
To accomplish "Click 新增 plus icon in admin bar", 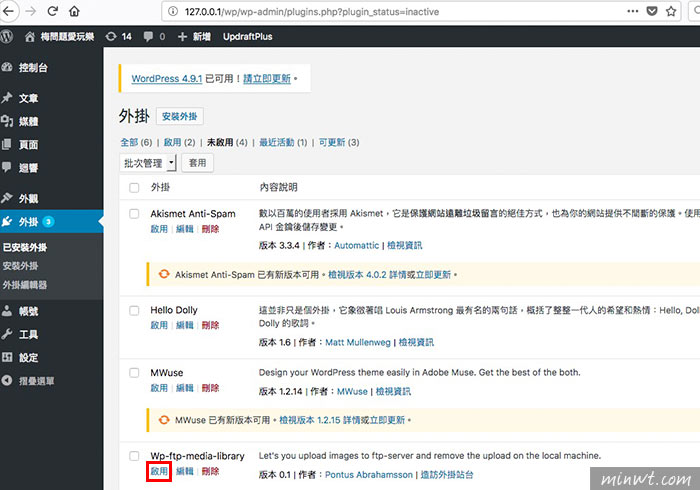I will click(x=182, y=37).
